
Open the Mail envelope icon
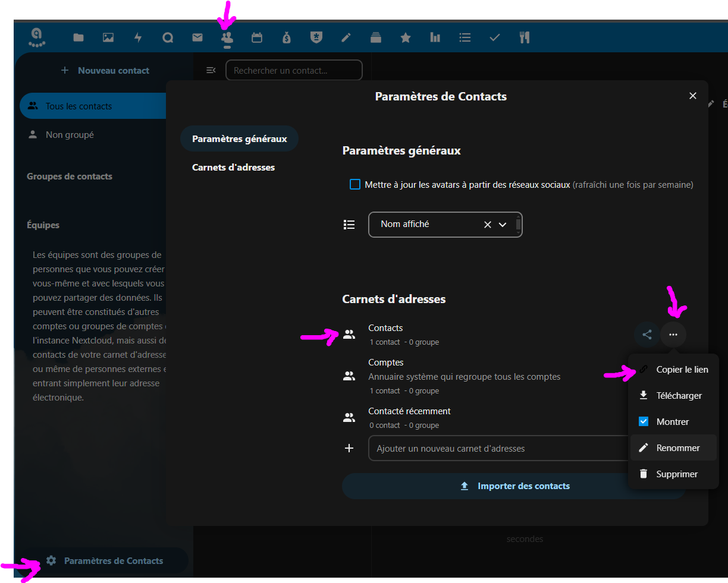coord(197,38)
